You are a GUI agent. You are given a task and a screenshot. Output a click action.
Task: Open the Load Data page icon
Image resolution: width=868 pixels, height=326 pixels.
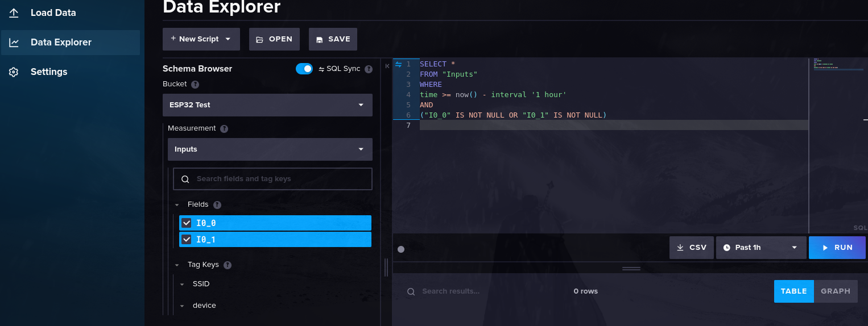click(14, 12)
